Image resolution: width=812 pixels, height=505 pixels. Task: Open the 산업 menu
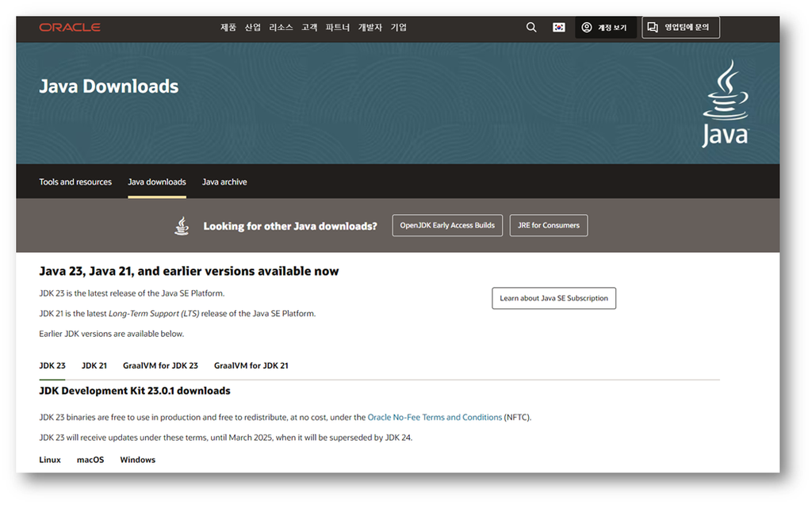(x=253, y=28)
